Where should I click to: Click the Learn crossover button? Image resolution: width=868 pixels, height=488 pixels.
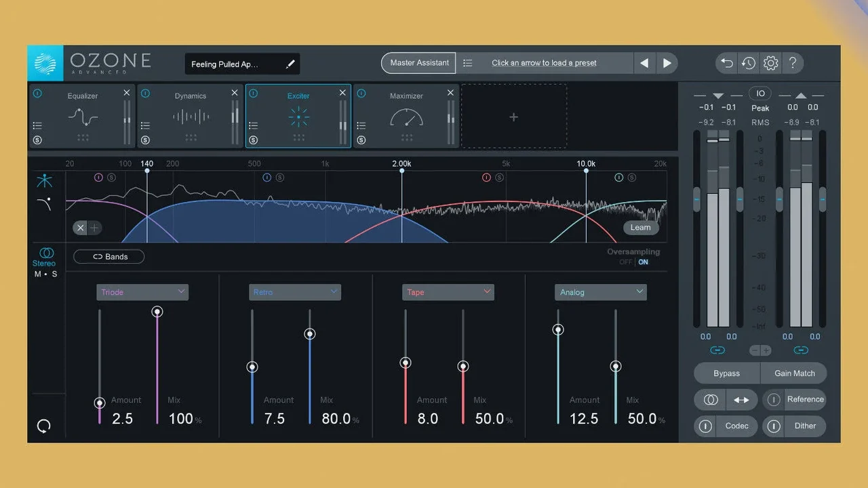pos(640,228)
